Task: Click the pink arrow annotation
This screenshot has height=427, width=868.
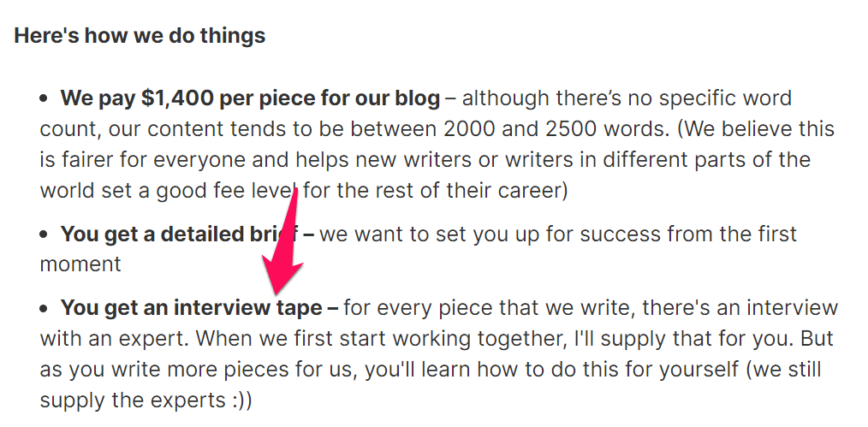Action: (x=284, y=243)
